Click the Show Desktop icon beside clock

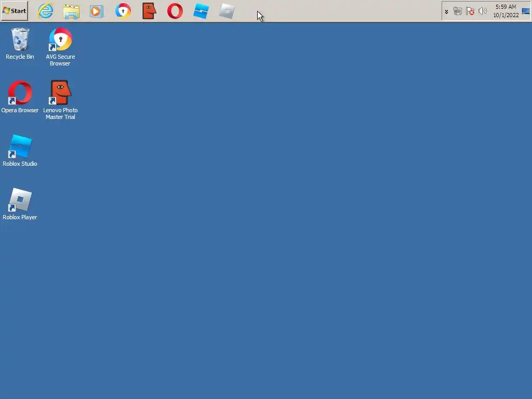click(x=526, y=11)
